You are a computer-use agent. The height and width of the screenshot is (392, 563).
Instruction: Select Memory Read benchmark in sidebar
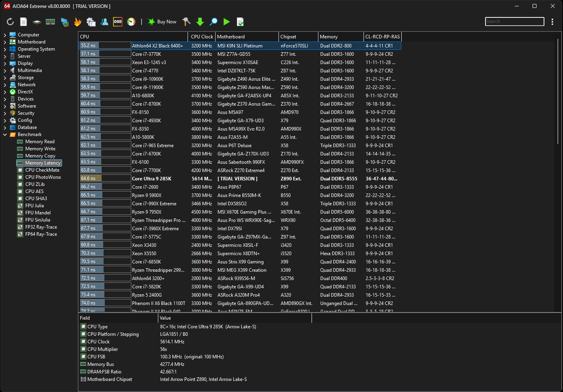(x=40, y=142)
